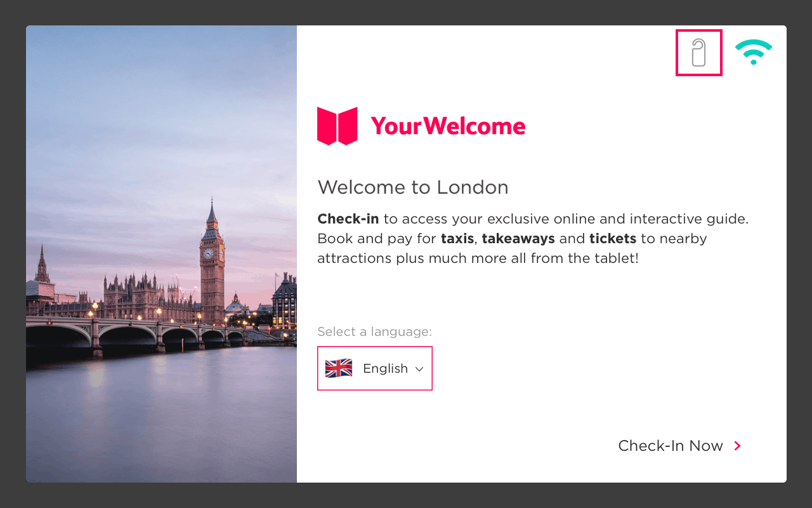Click the bold word takeaways
Screen dimensions: 812x508
click(518, 239)
